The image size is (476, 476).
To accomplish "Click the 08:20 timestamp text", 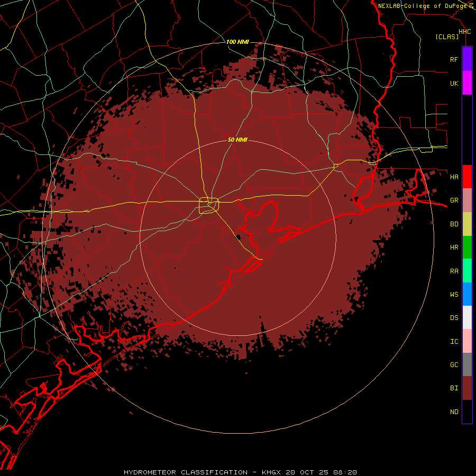I will tap(345, 472).
